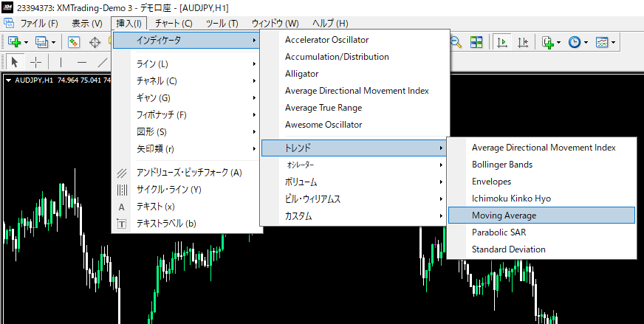
Task: Select the arrow cursor tool
Action: coord(14,62)
